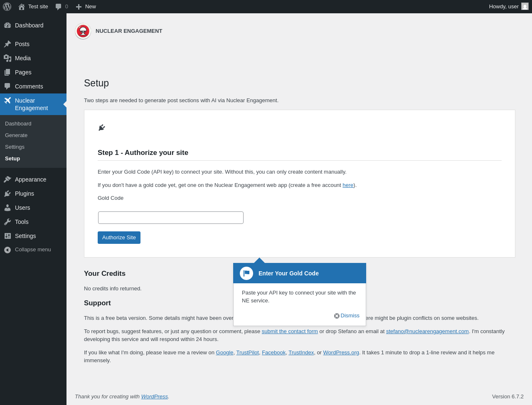Click the WordPress footer link
Image resolution: width=532 pixels, height=405 pixels.
coord(155,397)
